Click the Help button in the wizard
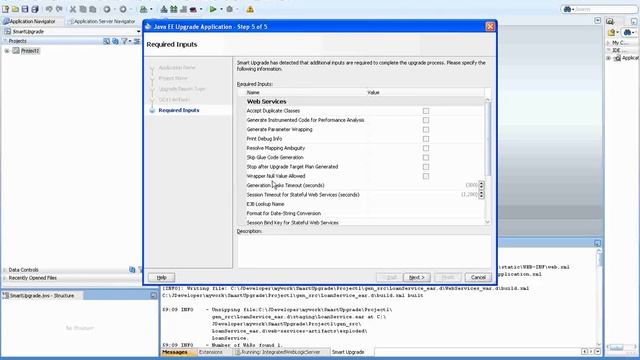640x360 pixels. 162,278
